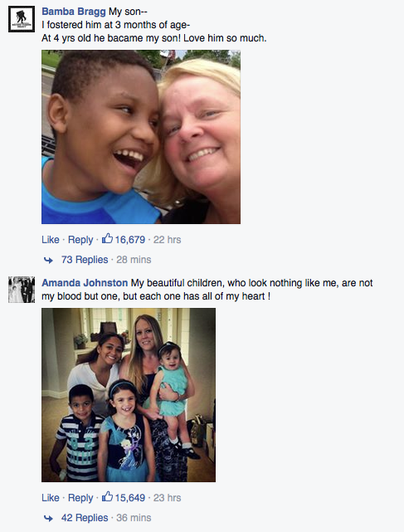Click the 22 hrs comment timestamp

168,240
